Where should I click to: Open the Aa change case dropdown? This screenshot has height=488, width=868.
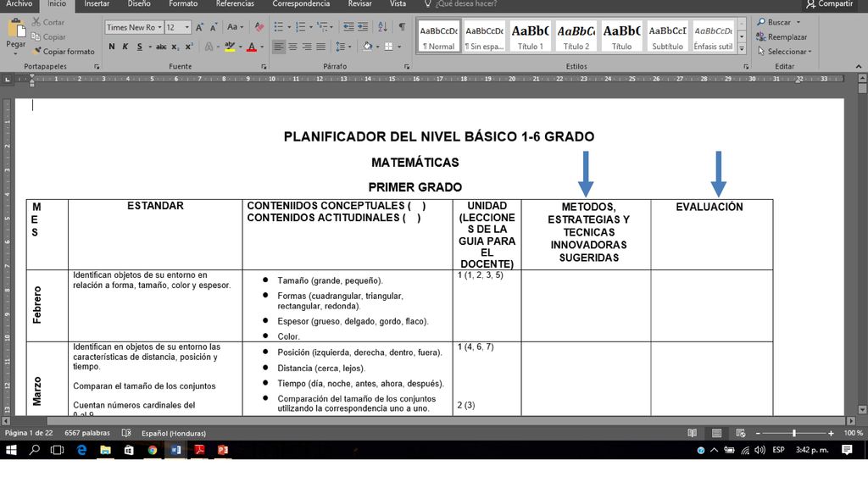click(236, 27)
